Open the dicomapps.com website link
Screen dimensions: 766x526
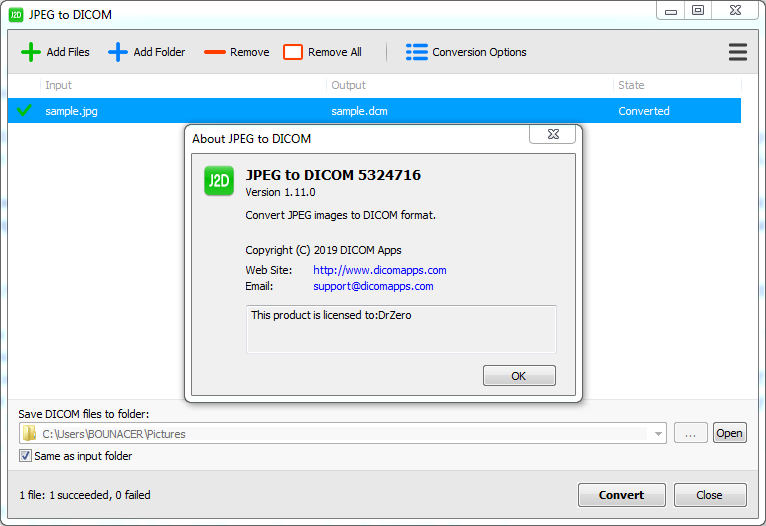tap(380, 270)
